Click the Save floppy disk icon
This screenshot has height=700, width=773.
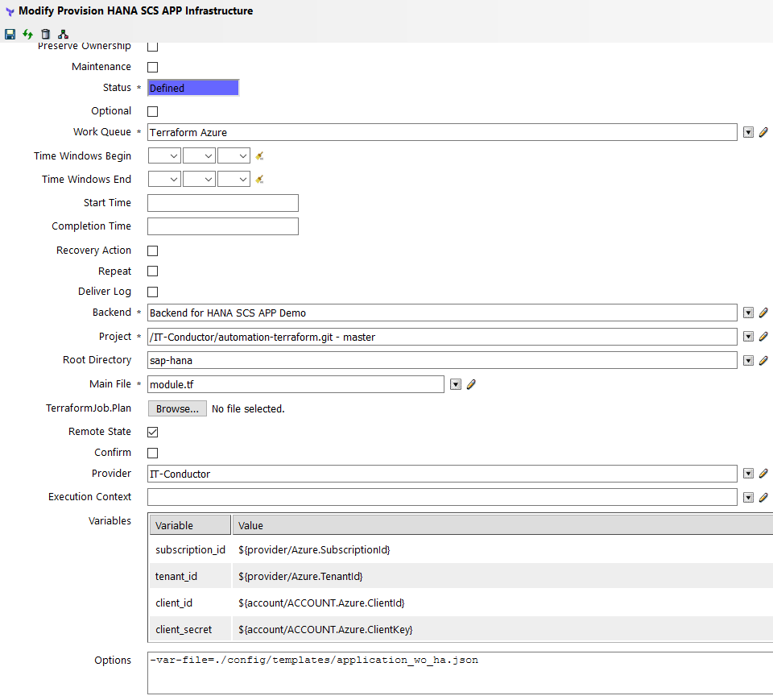[x=10, y=34]
